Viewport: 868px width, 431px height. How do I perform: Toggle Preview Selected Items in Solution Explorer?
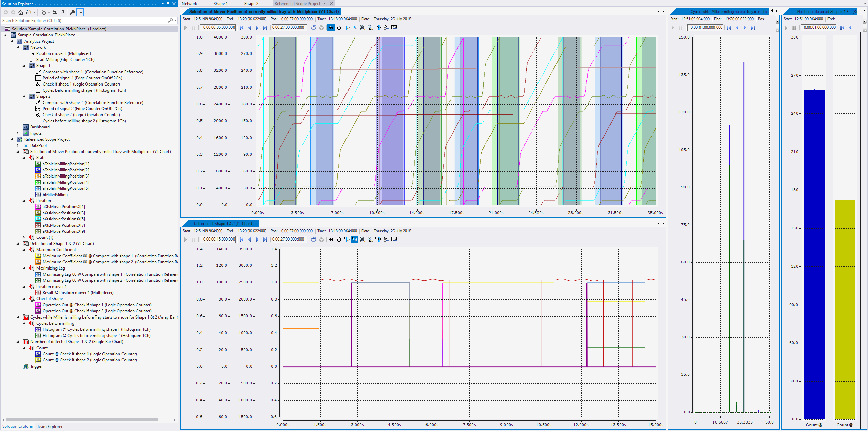pos(80,12)
